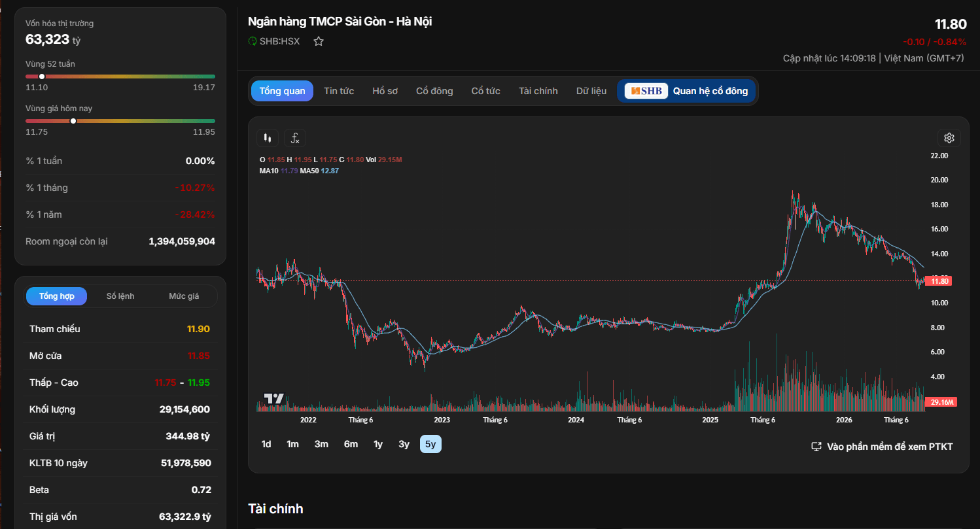Click the MA10 indicator legend
Viewport: 980px width, 529px height.
(279, 171)
